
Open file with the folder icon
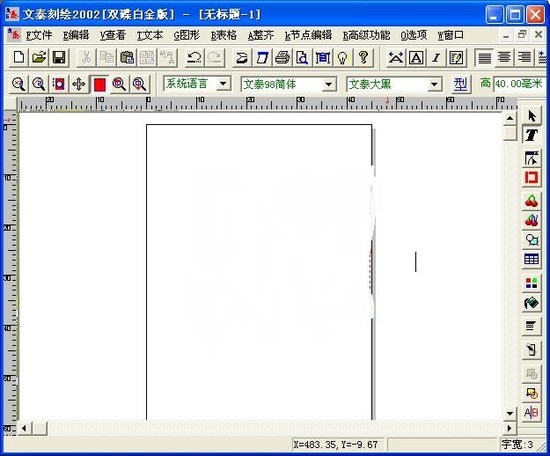pyautogui.click(x=39, y=58)
